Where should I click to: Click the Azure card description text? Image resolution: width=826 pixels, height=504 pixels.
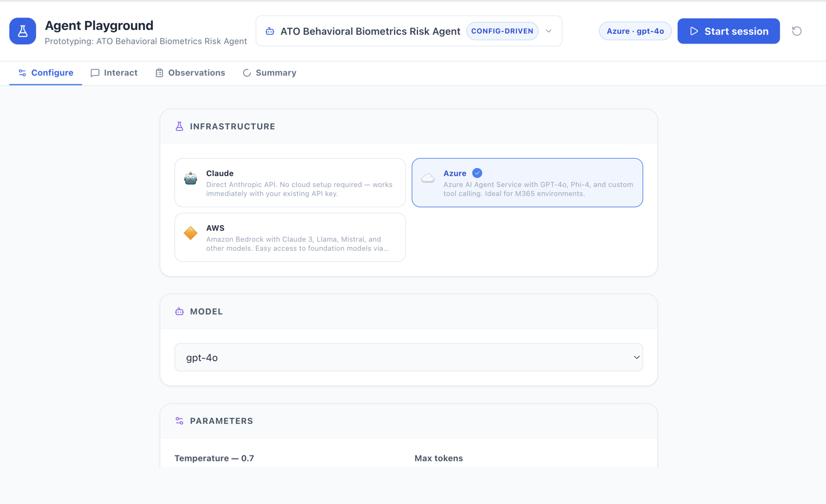click(538, 189)
